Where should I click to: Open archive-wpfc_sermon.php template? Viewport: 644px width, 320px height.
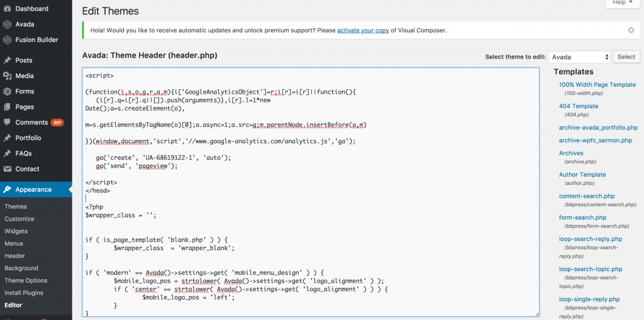point(596,140)
